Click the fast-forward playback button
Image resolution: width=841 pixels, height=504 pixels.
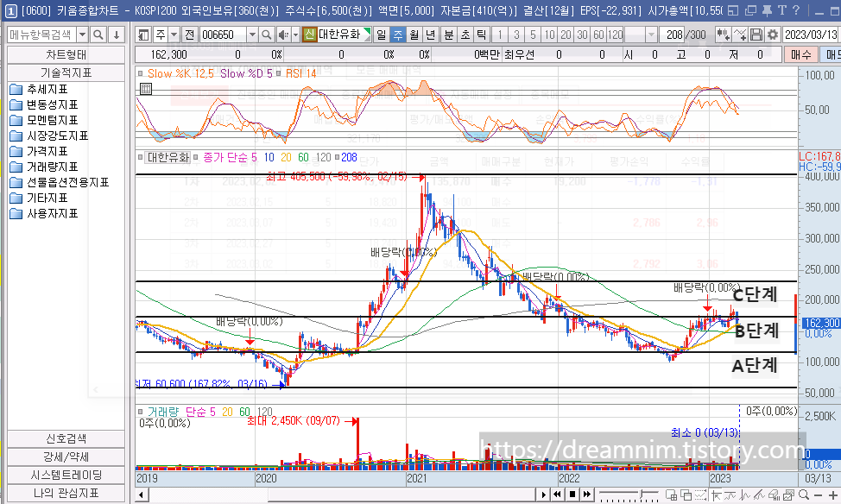point(587,495)
